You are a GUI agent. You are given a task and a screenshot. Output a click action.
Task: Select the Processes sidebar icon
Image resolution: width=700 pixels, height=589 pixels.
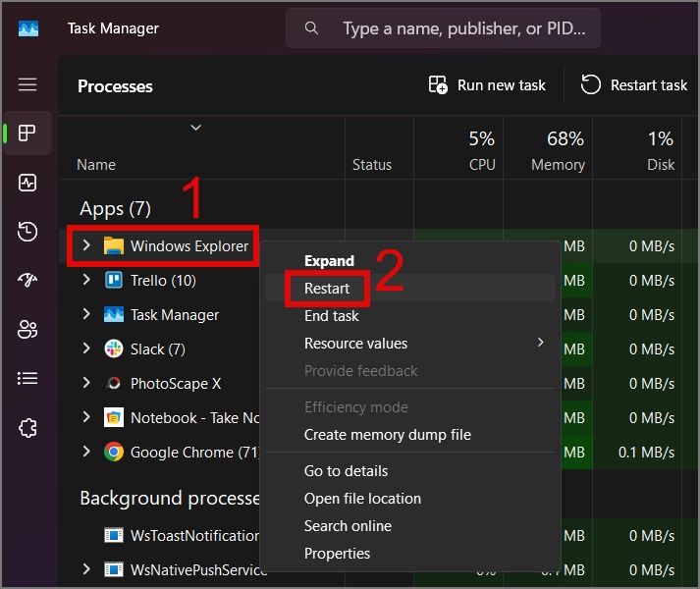tap(27, 134)
